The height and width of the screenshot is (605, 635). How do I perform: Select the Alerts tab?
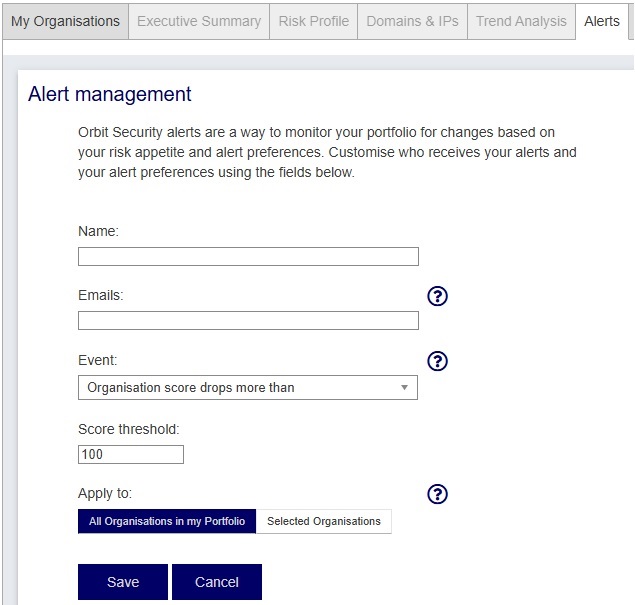(602, 21)
